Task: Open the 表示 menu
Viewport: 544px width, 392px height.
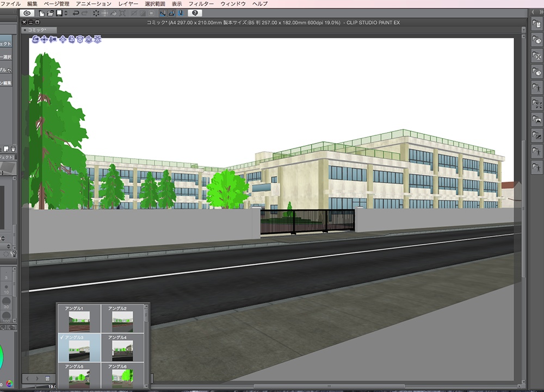Action: [177, 4]
